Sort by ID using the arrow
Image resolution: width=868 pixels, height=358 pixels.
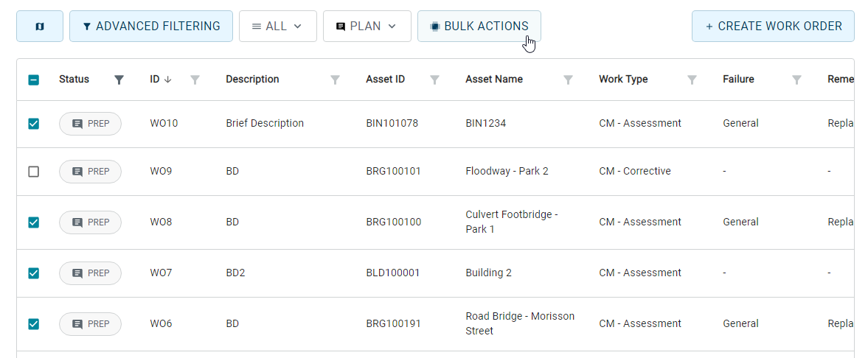point(168,80)
